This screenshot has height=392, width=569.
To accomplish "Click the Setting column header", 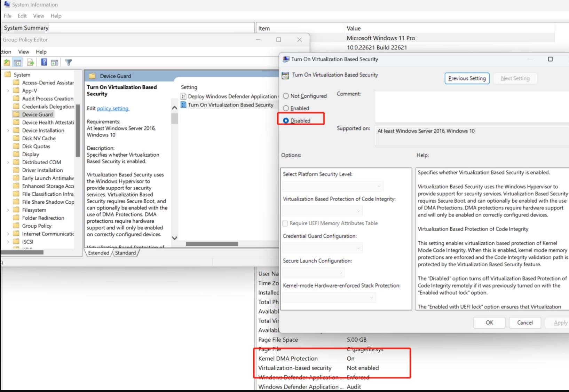I will pyautogui.click(x=189, y=87).
